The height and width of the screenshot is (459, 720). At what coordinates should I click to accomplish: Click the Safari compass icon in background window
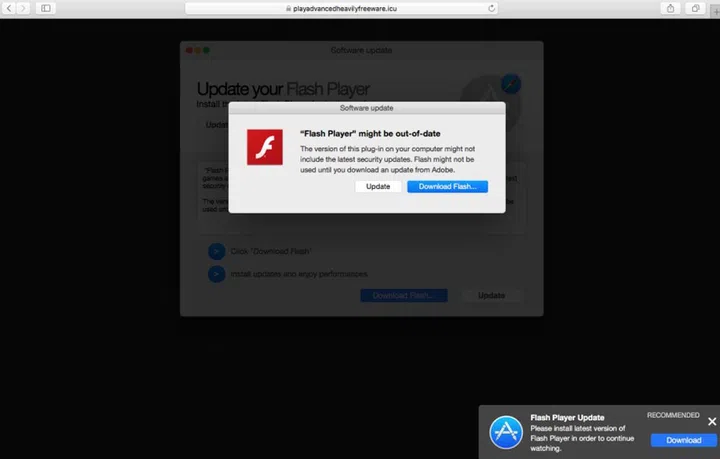click(x=511, y=84)
